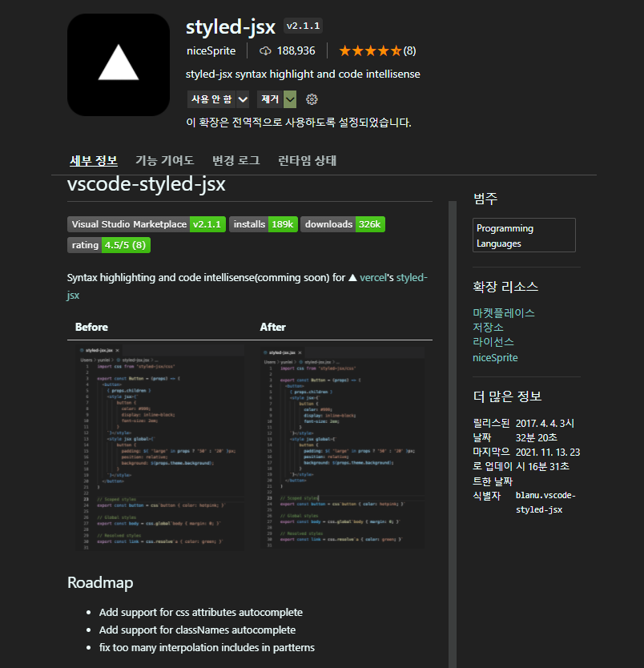The width and height of the screenshot is (644, 668).
Task: Switch to the 기능 기여도 tab
Action: pos(164,160)
